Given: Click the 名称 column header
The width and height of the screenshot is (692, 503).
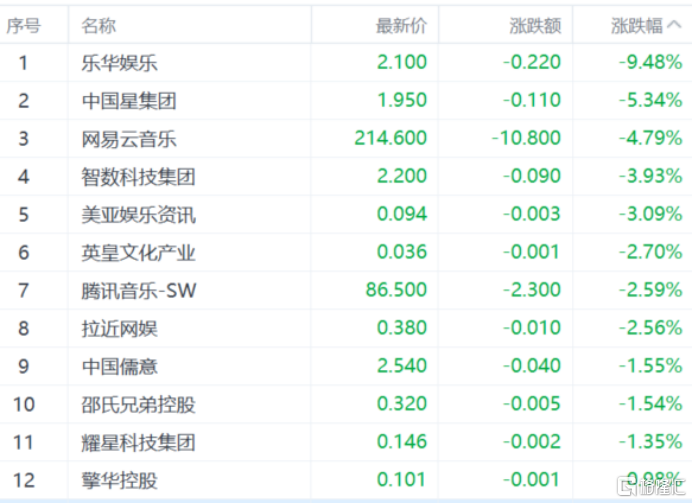Looking at the screenshot, I should [98, 26].
